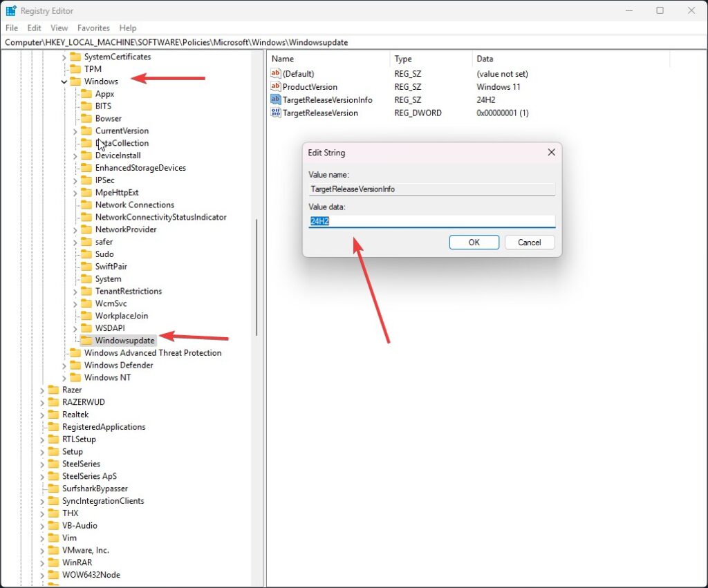Viewport: 708px width, 588px height.
Task: Select the Network Connections key
Action: [x=135, y=205]
